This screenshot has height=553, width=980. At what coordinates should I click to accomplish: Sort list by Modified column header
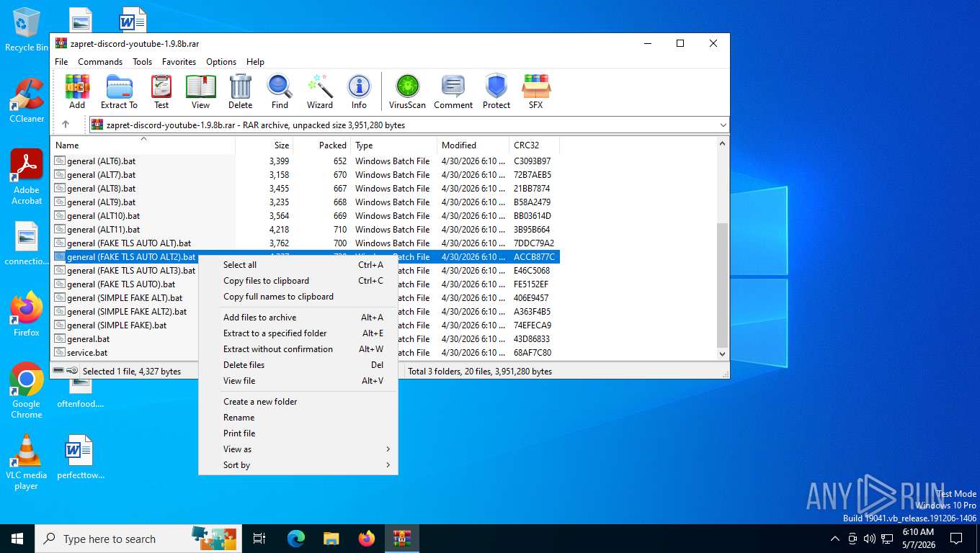(x=473, y=145)
